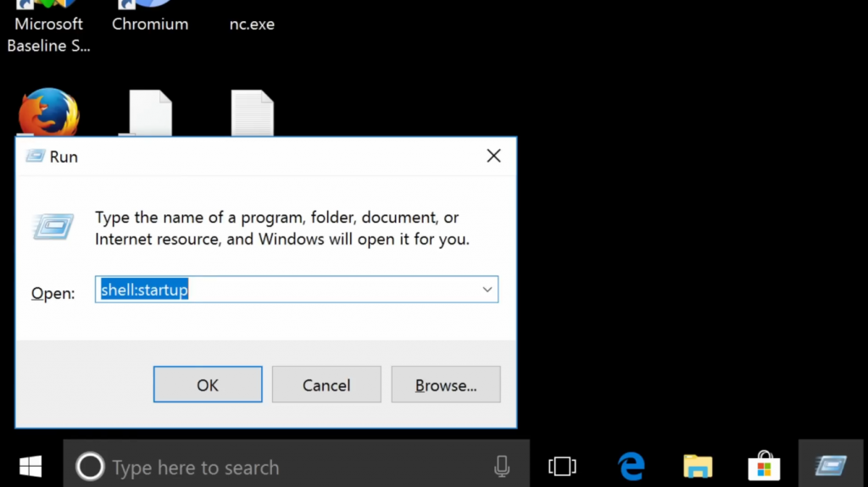868x487 pixels.
Task: Open Microsoft Store from the taskbar
Action: coord(764,466)
